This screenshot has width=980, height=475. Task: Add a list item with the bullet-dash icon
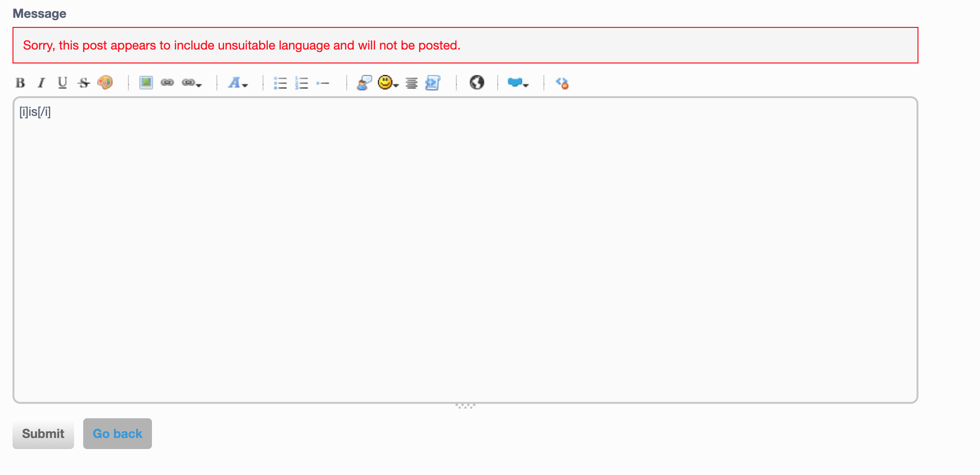click(x=323, y=83)
